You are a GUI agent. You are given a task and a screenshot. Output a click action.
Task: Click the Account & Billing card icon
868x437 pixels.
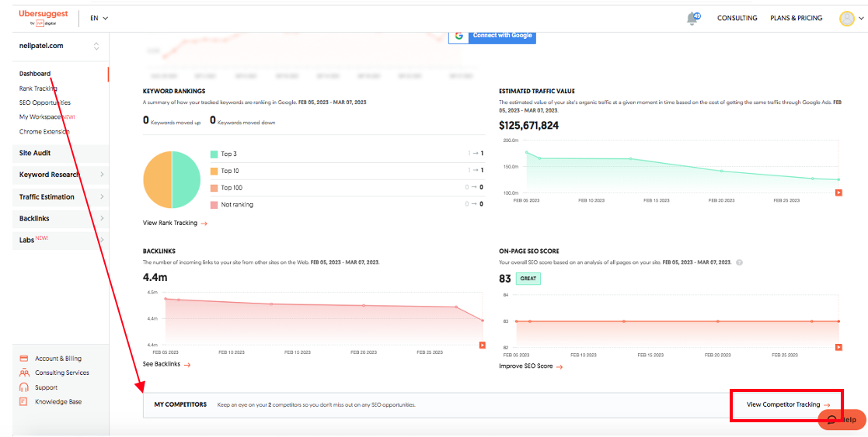[23, 359]
